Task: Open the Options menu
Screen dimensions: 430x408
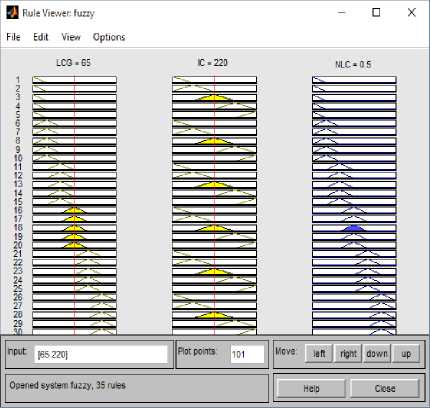Action: (x=109, y=37)
